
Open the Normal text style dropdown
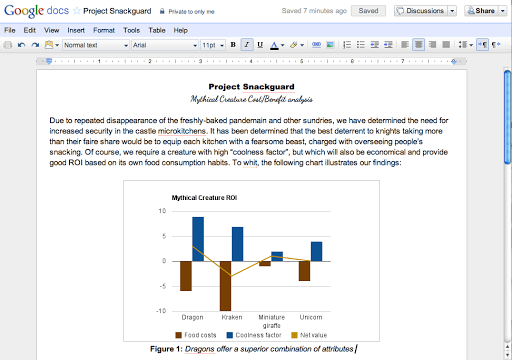pos(96,45)
